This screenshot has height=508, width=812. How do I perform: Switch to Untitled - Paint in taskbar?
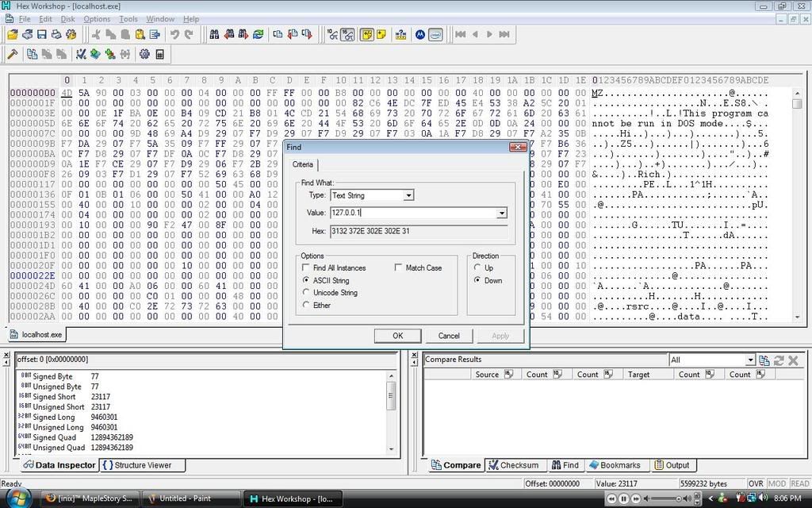tap(190, 498)
